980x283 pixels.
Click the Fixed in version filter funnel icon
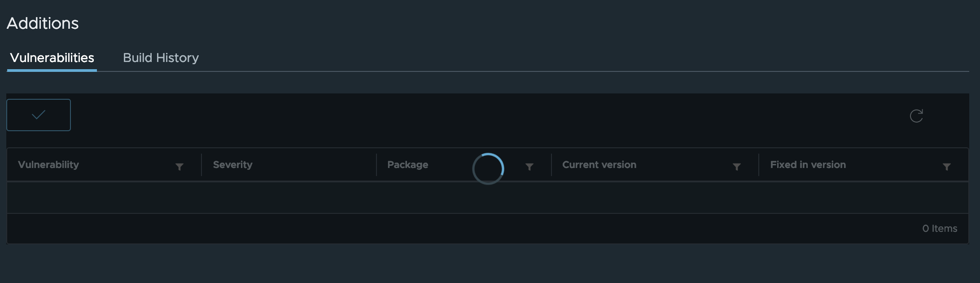tap(947, 166)
